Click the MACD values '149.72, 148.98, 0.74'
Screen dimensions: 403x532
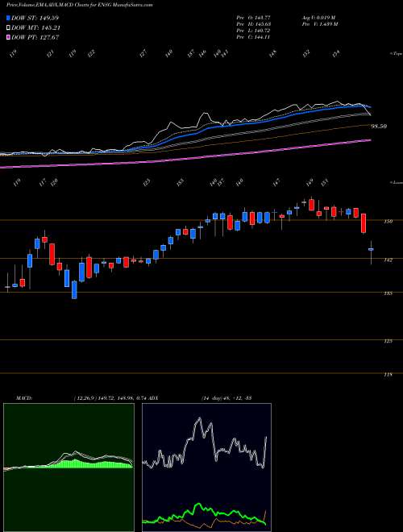pyautogui.click(x=123, y=397)
